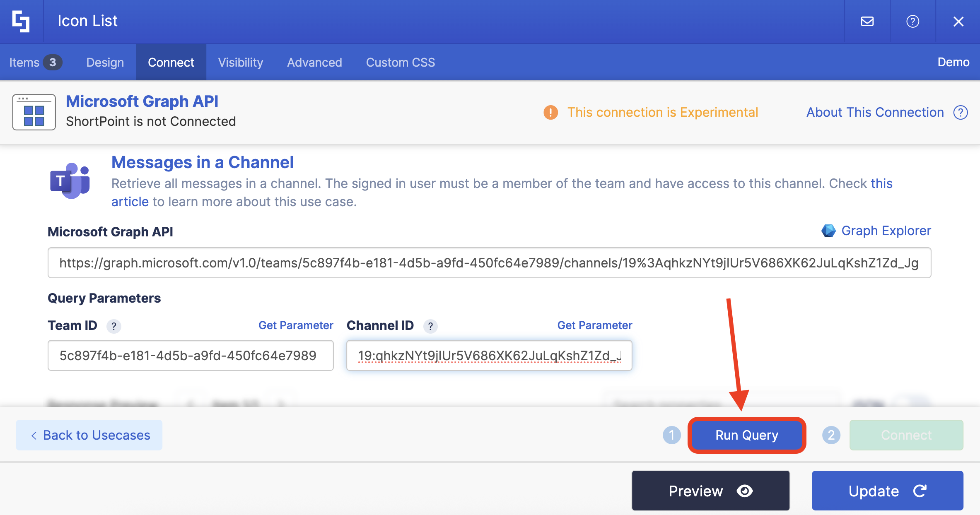
Task: Click the ShortPoint logo icon
Action: click(21, 21)
